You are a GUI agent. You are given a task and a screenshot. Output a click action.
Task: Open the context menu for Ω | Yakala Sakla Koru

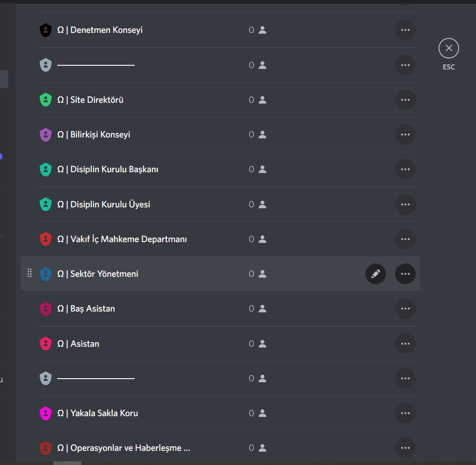coord(405,413)
